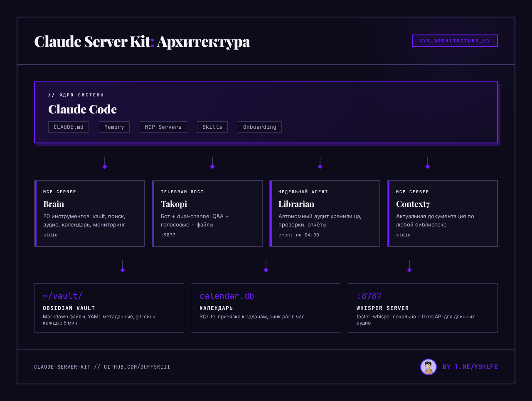The height and width of the screenshot is (401, 532).
Task: Click the 'stdio' text in Context7 card
Action: coord(403,235)
